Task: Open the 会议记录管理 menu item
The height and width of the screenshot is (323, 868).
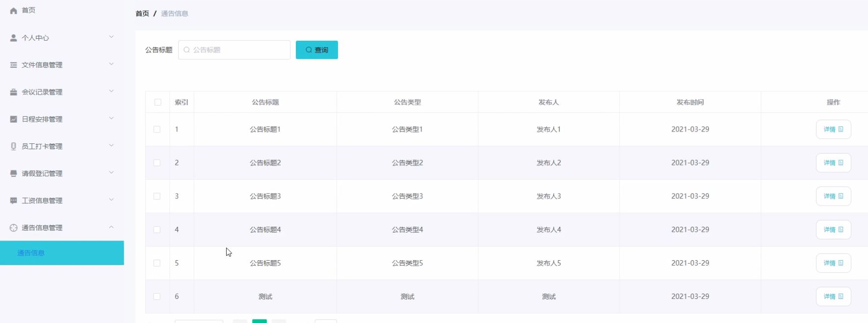Action: coord(62,92)
